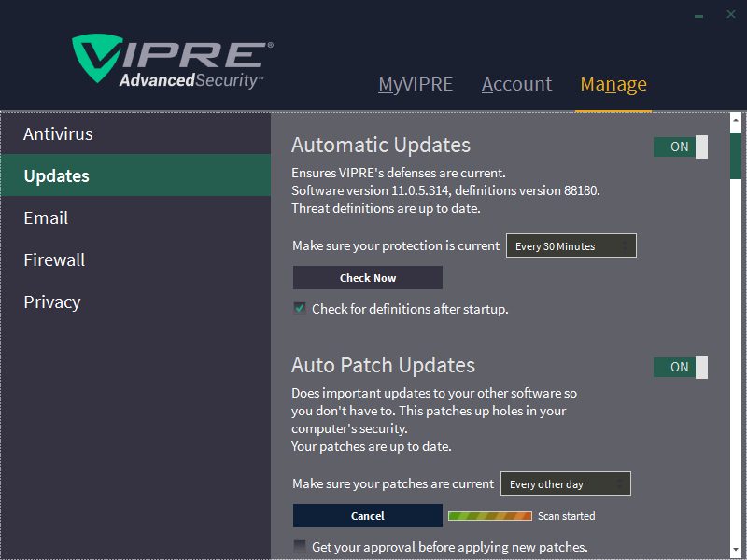Image resolution: width=747 pixels, height=560 pixels.
Task: Click the VIPRE Advanced Security logo
Action: (173, 62)
